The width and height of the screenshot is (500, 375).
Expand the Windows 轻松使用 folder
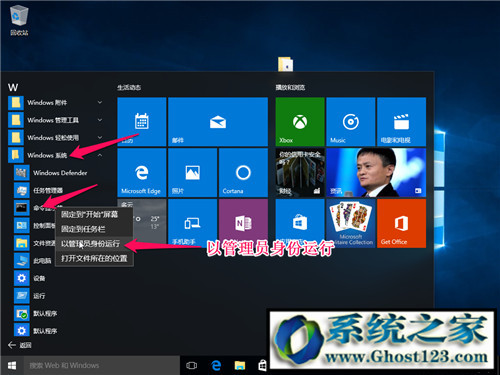click(x=56, y=138)
